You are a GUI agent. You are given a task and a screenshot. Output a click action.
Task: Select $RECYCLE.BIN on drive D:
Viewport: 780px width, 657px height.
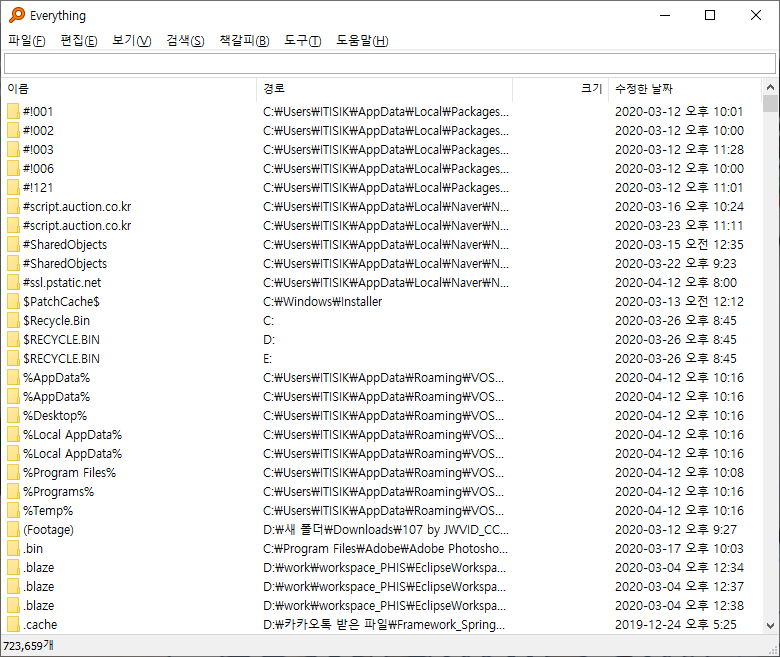[x=61, y=340]
